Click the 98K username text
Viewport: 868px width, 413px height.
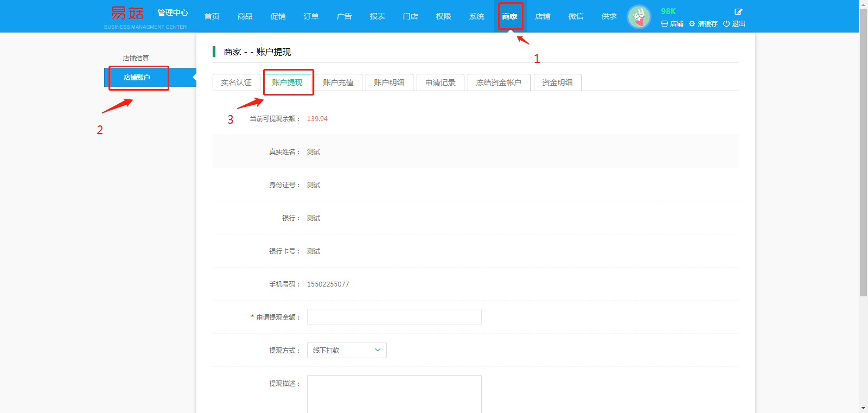[668, 11]
